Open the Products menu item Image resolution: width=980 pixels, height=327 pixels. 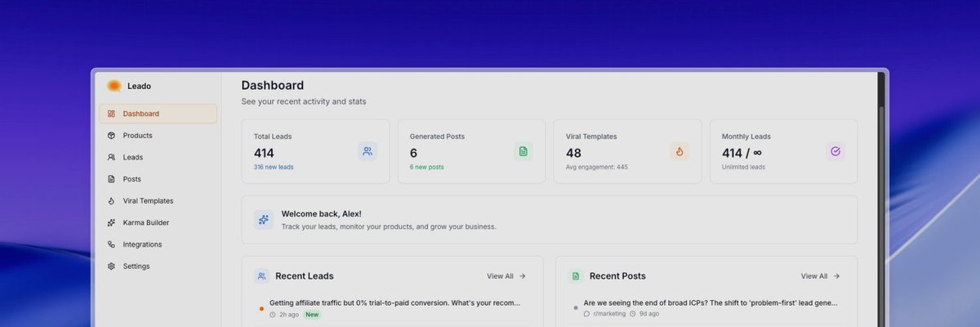pyautogui.click(x=158, y=136)
